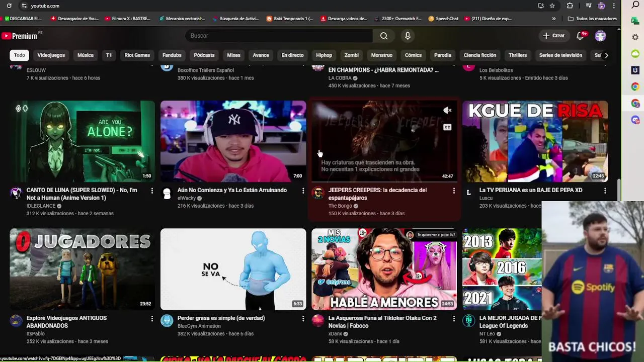The width and height of the screenshot is (644, 362).
Task: Click the YouTube Premium logo
Action: pyautogui.click(x=20, y=36)
